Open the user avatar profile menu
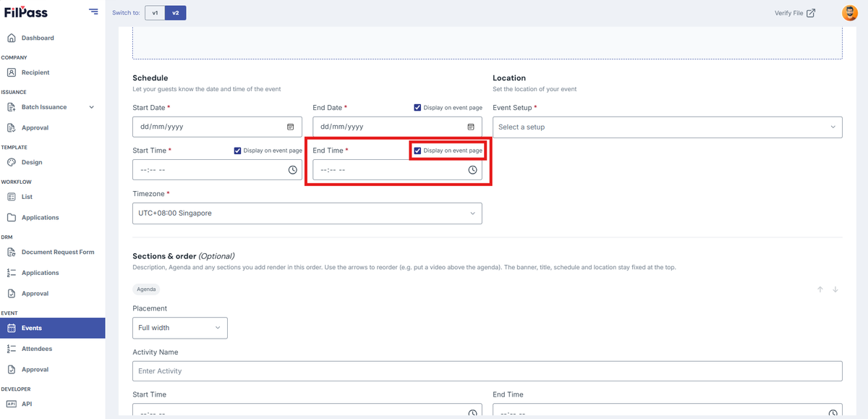The width and height of the screenshot is (868, 419). pos(849,12)
